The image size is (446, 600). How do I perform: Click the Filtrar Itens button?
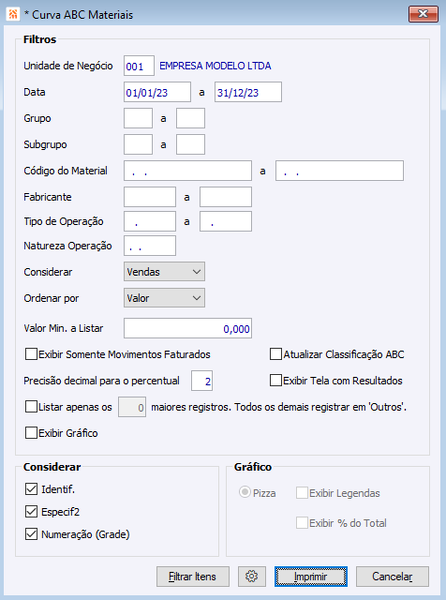(x=193, y=576)
